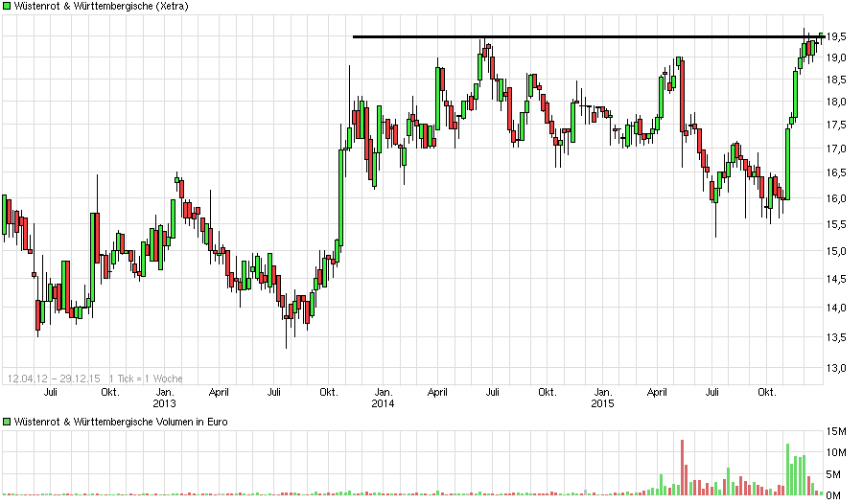
Task: Click green legend square beside Volumen in Euro
Action: pyautogui.click(x=7, y=422)
